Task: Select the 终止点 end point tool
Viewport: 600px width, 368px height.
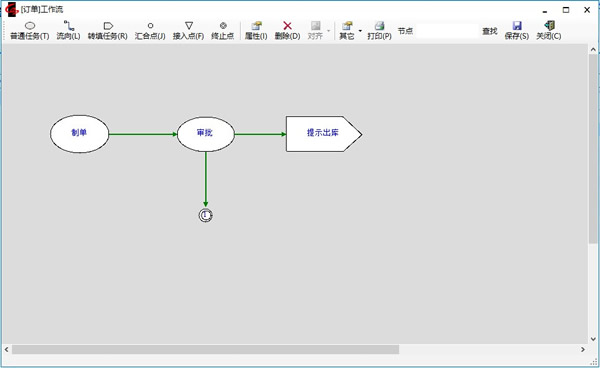Action: (x=223, y=31)
